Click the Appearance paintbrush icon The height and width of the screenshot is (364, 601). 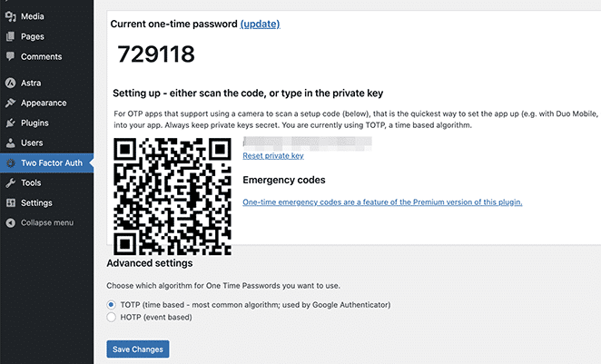tap(10, 103)
